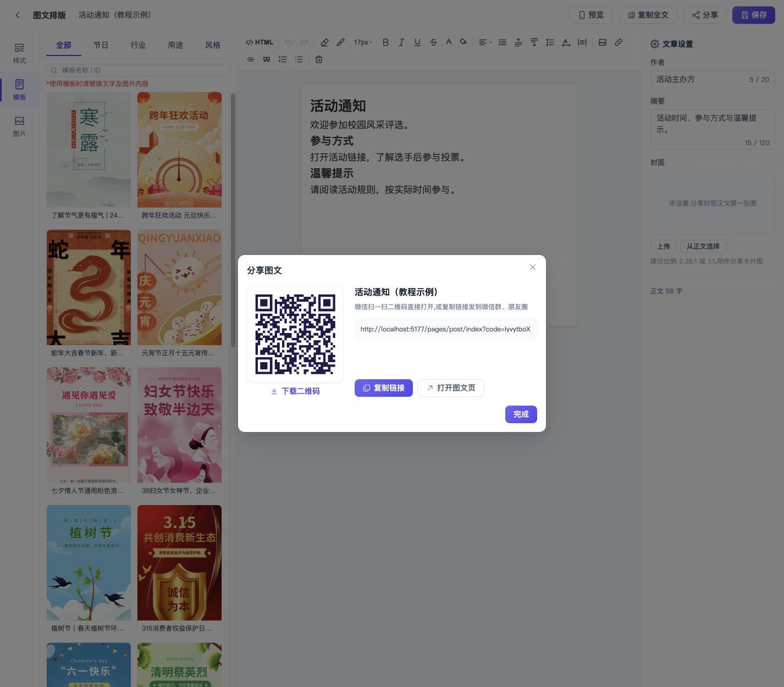Screen dimensions: 784x687
Task: Click the 文章设置 gear icon
Action: 655,44
